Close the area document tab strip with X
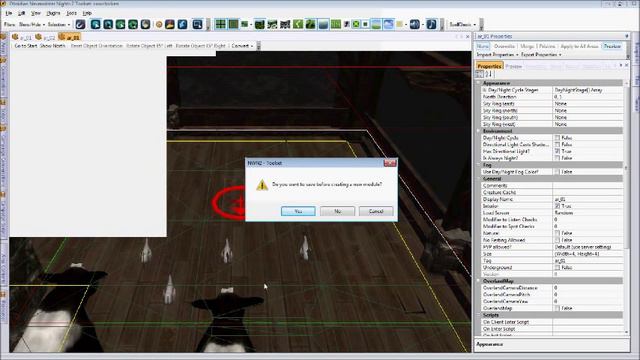This screenshot has width=640, height=360. (x=468, y=37)
